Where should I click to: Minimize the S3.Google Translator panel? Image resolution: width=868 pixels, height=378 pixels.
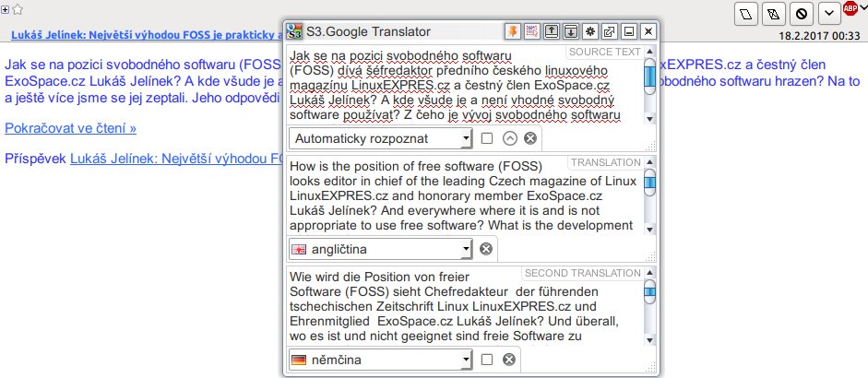point(628,31)
